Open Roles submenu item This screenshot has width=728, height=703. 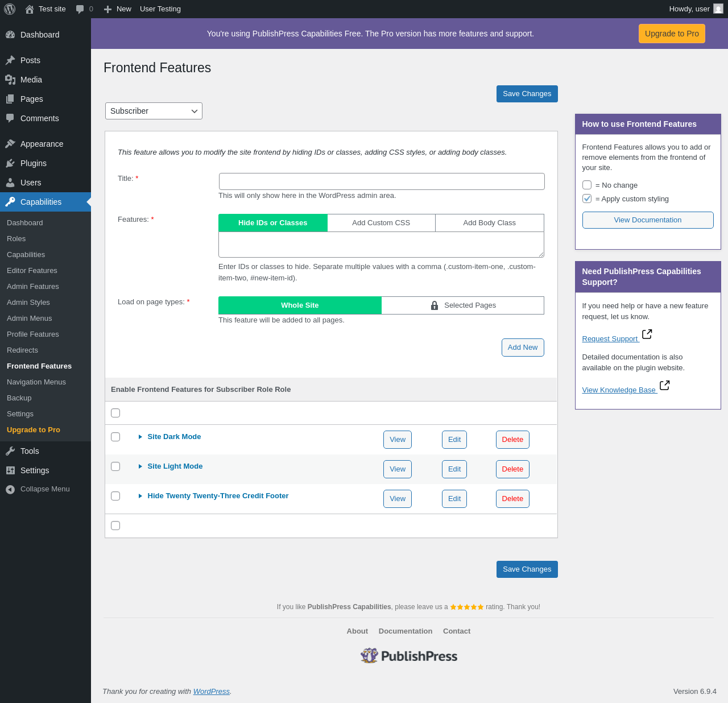(16, 239)
